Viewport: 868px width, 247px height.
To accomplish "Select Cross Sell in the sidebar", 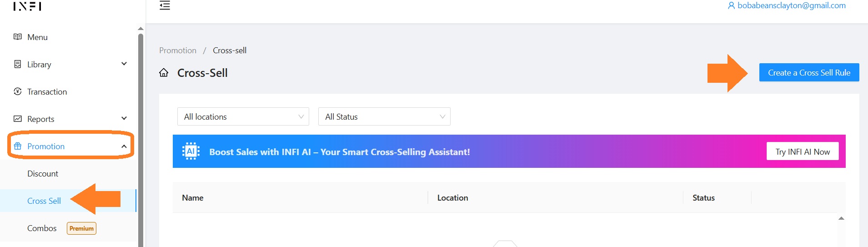I will (44, 201).
